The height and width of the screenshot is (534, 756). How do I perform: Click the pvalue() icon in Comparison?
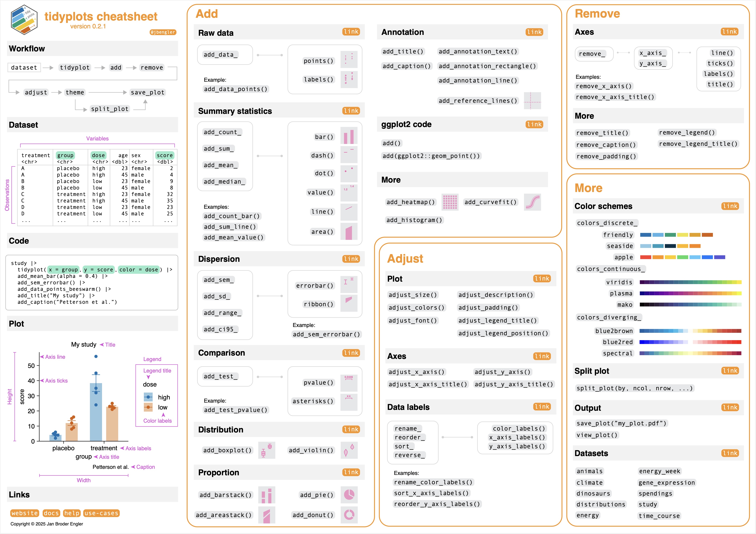pos(349,383)
